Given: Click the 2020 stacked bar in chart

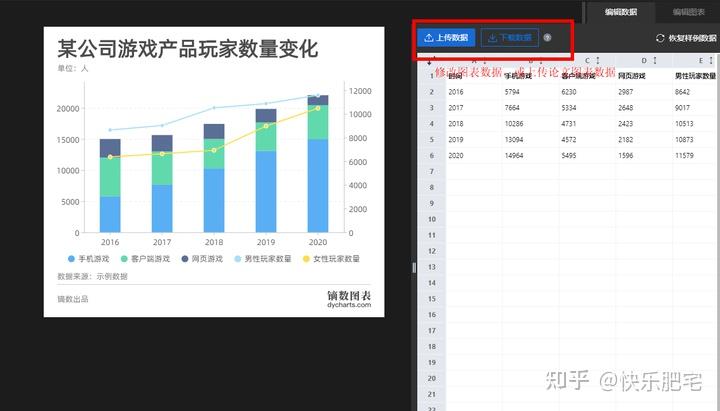Looking at the screenshot, I should point(318,163).
